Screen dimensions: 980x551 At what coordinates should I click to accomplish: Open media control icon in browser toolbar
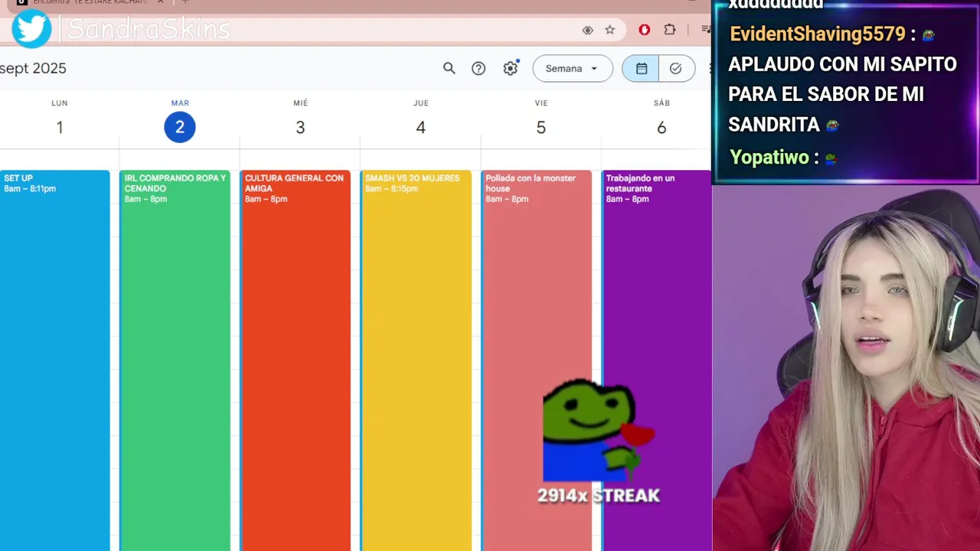tap(705, 30)
